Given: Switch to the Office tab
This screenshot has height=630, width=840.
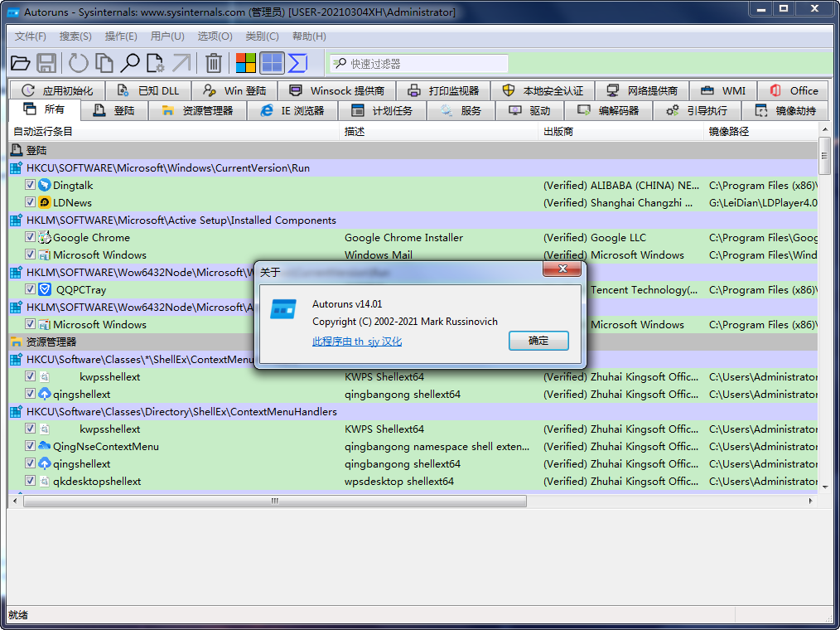Looking at the screenshot, I should 794,90.
